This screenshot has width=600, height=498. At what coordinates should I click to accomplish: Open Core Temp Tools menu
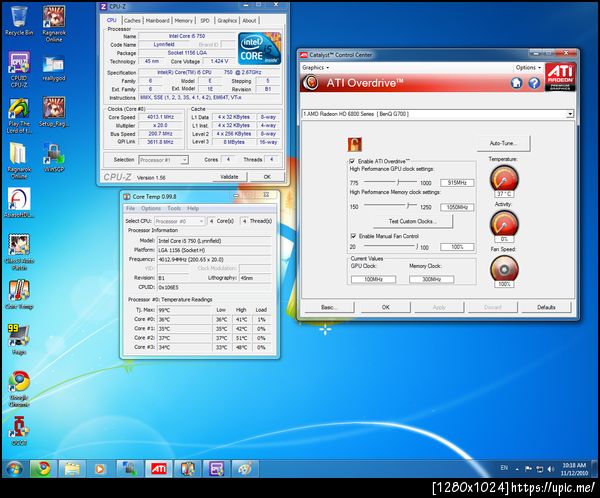[174, 208]
